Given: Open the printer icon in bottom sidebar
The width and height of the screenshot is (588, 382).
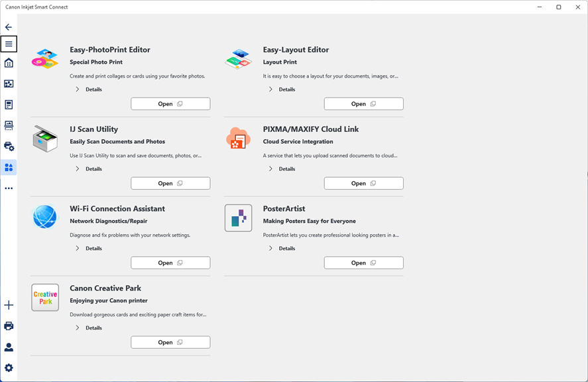Looking at the screenshot, I should pos(9,326).
